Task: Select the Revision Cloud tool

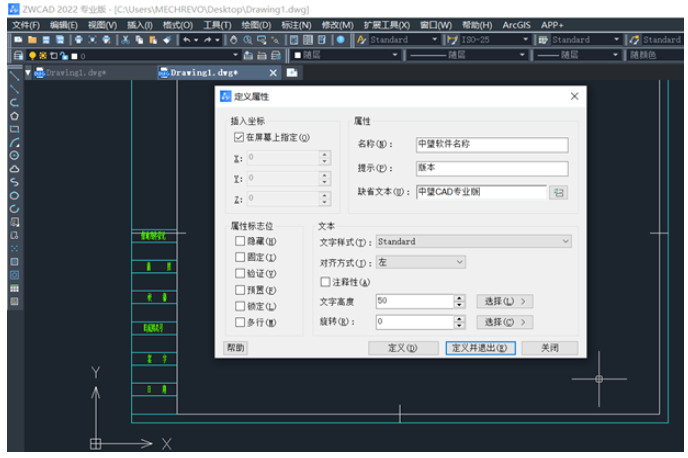Action: [x=14, y=169]
